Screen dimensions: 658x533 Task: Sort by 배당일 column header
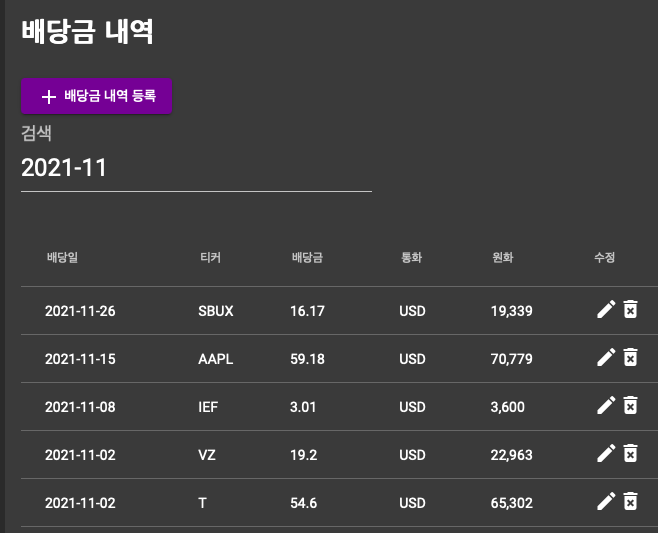(x=63, y=257)
